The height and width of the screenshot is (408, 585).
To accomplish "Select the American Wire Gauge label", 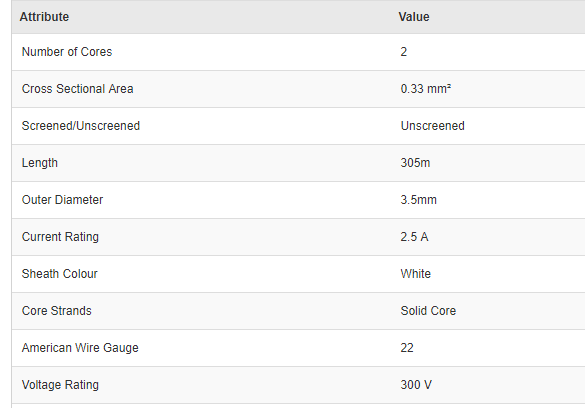I will (x=80, y=348).
